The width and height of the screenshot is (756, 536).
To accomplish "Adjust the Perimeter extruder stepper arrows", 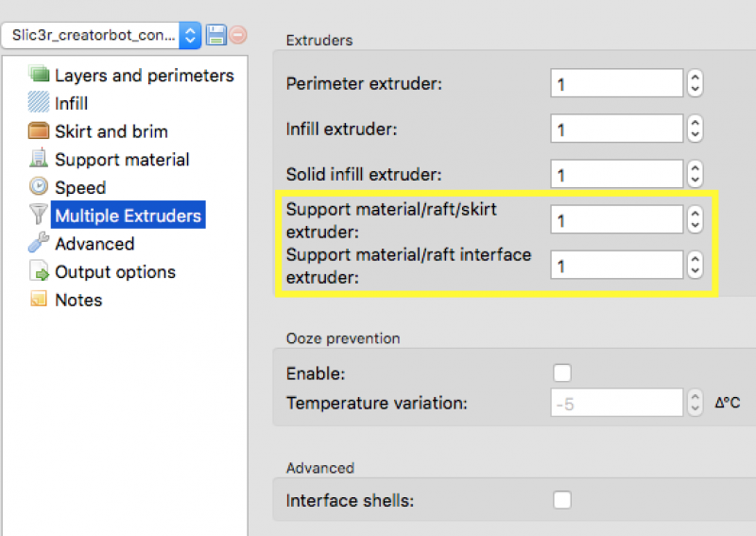I will coord(696,83).
